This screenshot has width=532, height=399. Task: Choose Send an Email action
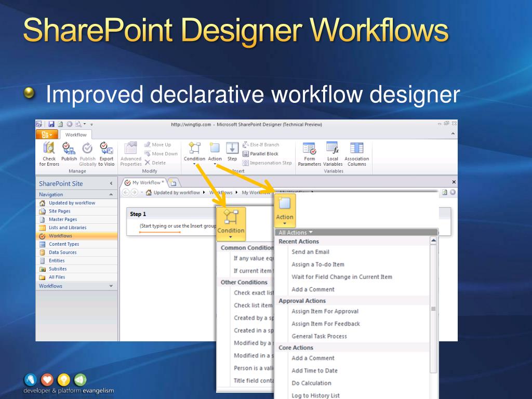click(x=311, y=252)
